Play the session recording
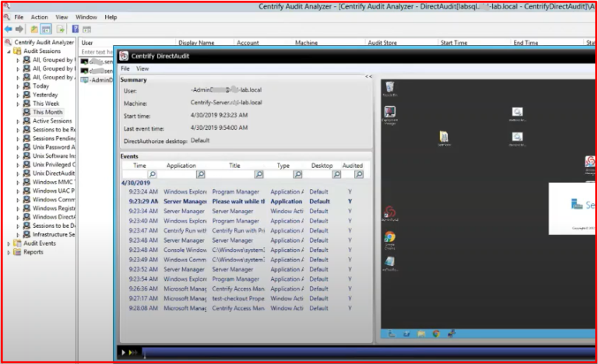Viewport: 598px width, 364px height. (123, 352)
